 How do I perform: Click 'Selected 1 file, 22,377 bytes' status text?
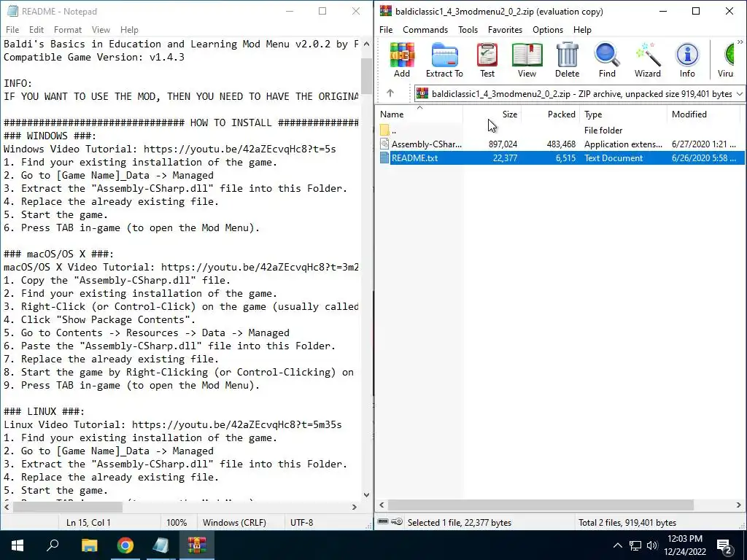[460, 522]
